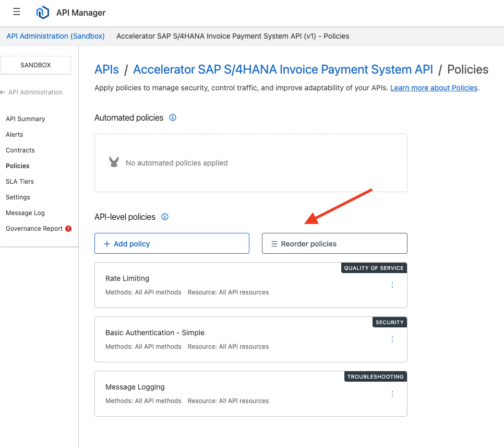Click the API Manager logo icon
Image resolution: width=504 pixels, height=448 pixels.
click(x=42, y=13)
